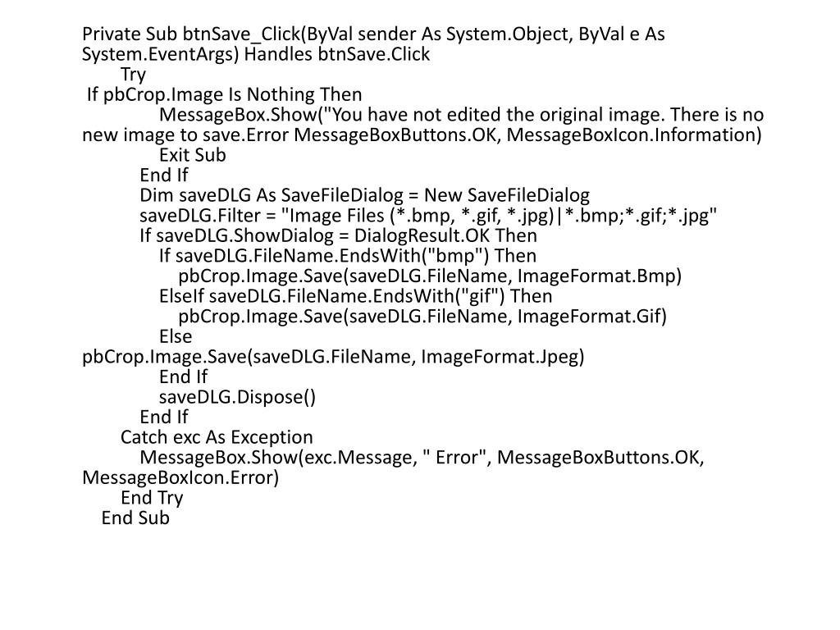Click the ImageFormat.Gif save line
This screenshot has width=840, height=630.
point(422,317)
